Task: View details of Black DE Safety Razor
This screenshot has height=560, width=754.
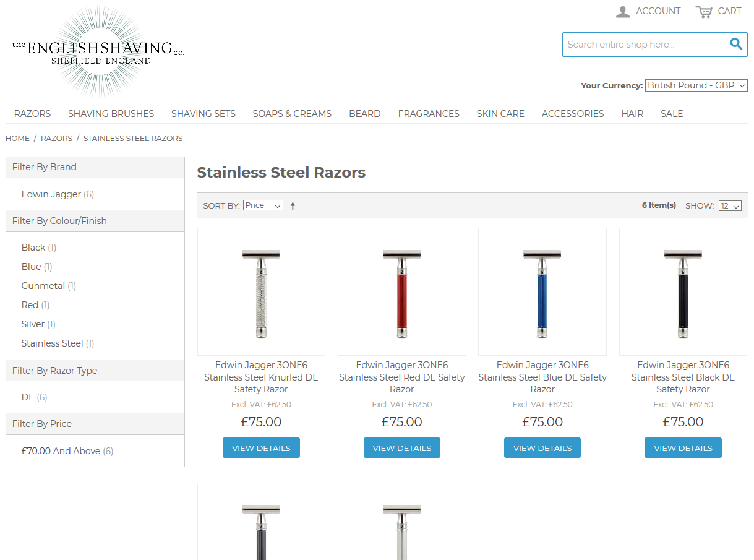Action: 683,448
